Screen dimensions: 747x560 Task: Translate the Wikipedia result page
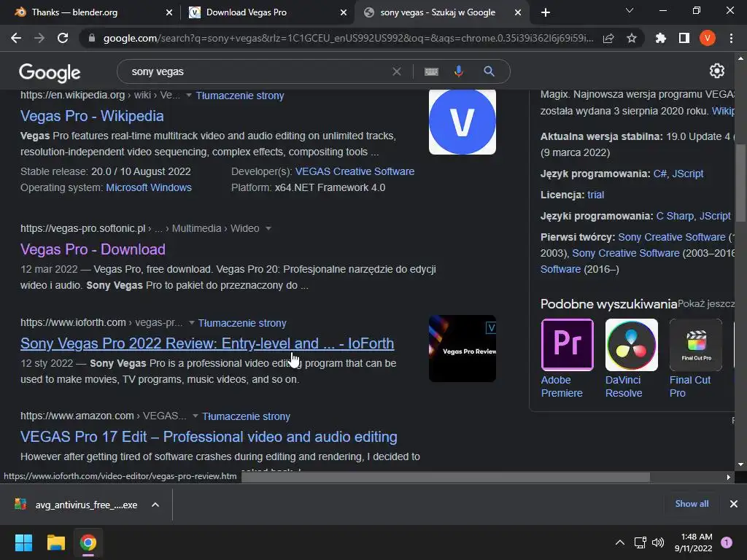[240, 96]
